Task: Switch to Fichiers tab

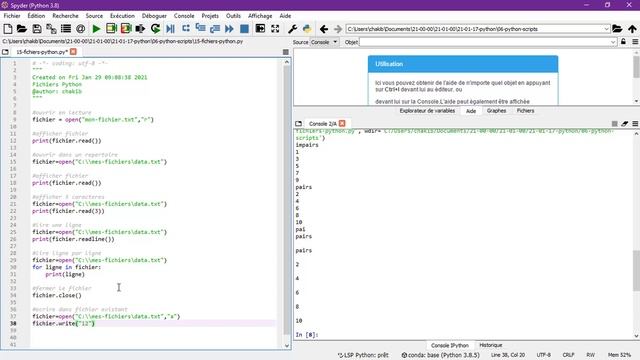Action: coord(525,111)
